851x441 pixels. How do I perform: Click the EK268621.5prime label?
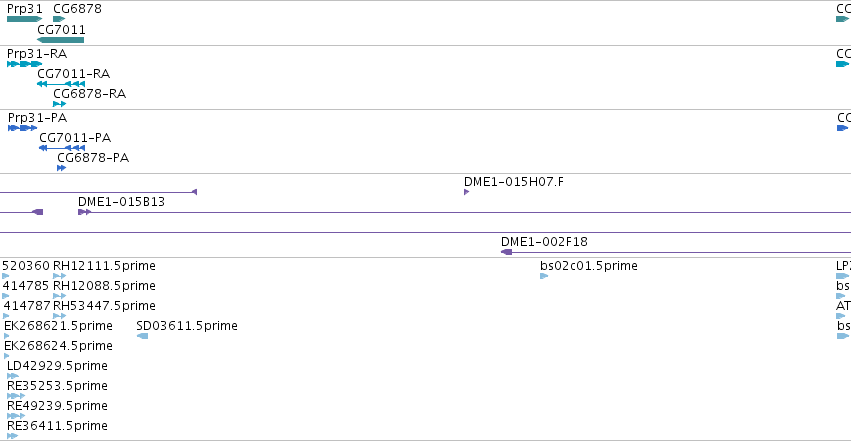click(58, 326)
